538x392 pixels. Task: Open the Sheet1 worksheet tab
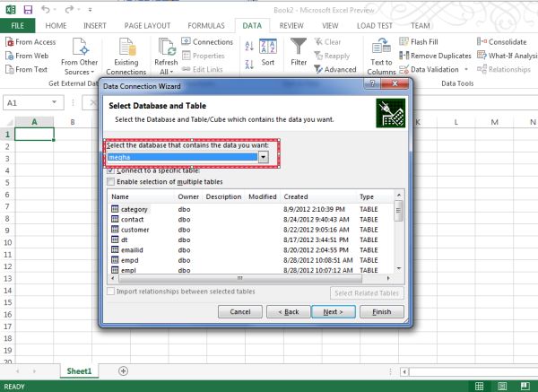pos(79,371)
